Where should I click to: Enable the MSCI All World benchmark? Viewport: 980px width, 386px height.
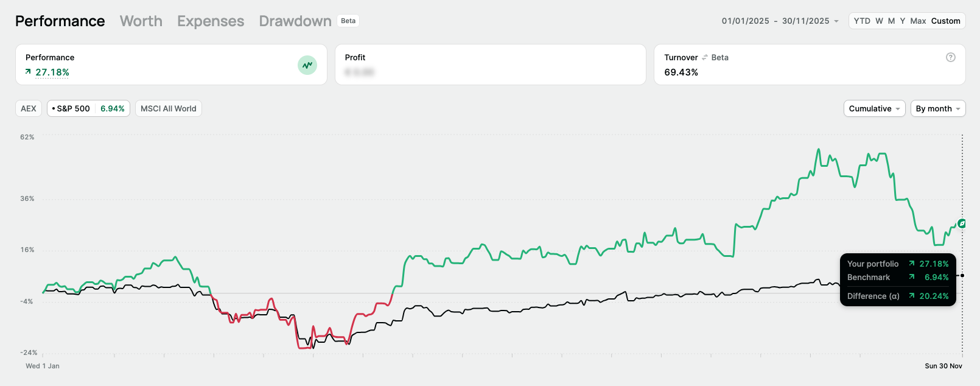pyautogui.click(x=169, y=108)
